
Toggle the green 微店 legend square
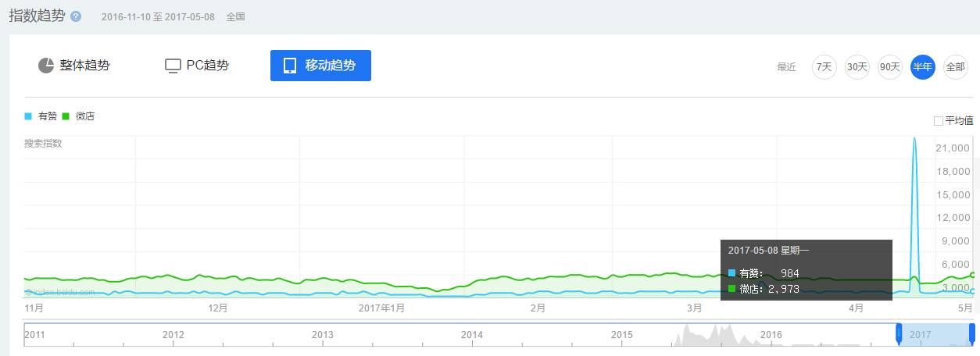coord(66,116)
